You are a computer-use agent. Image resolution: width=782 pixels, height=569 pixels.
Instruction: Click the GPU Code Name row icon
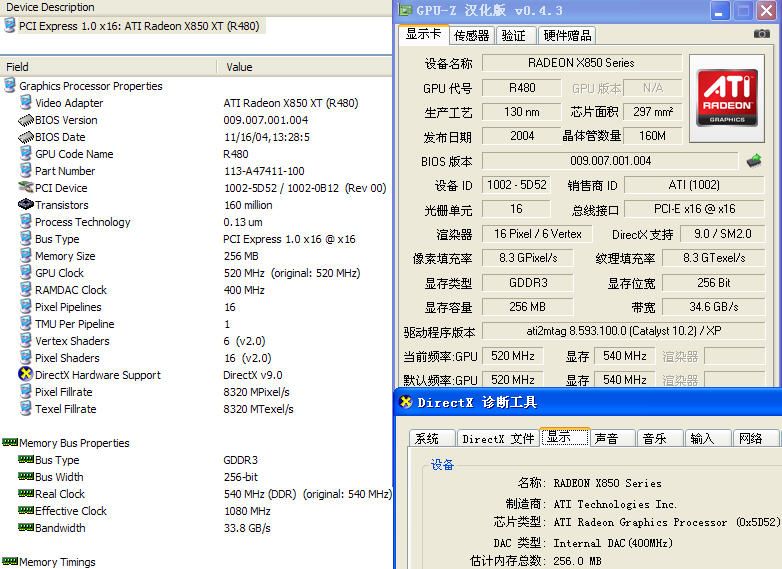tap(26, 154)
